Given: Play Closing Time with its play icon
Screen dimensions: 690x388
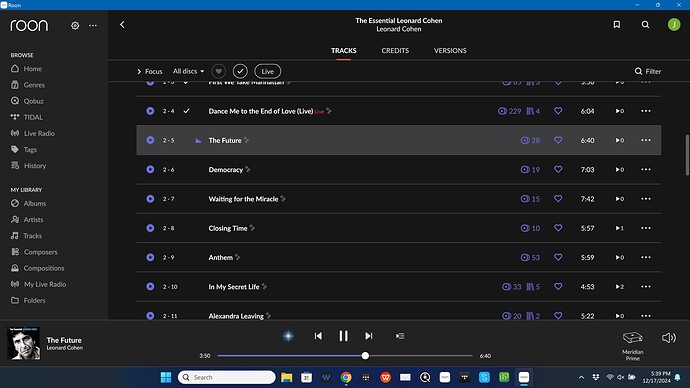Looking at the screenshot, I should coord(150,228).
